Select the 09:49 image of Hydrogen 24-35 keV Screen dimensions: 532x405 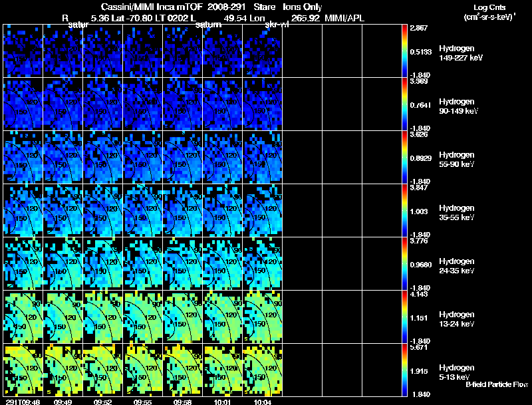(x=63, y=264)
